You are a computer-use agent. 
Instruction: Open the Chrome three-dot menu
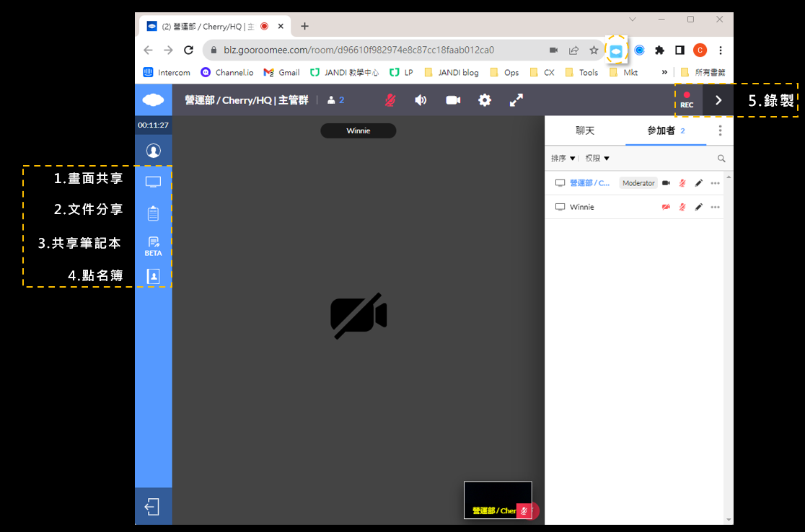(x=721, y=50)
